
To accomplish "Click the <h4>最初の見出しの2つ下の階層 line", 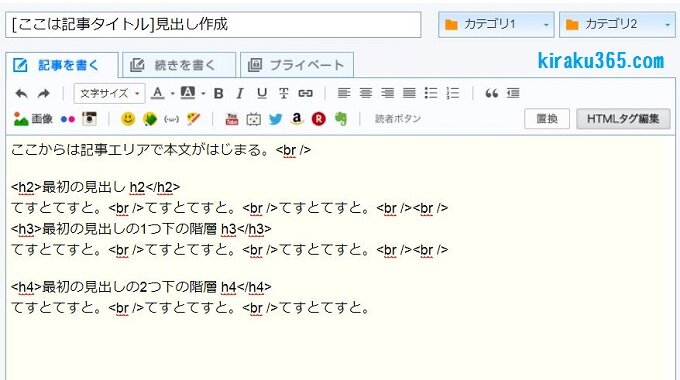I will [141, 287].
